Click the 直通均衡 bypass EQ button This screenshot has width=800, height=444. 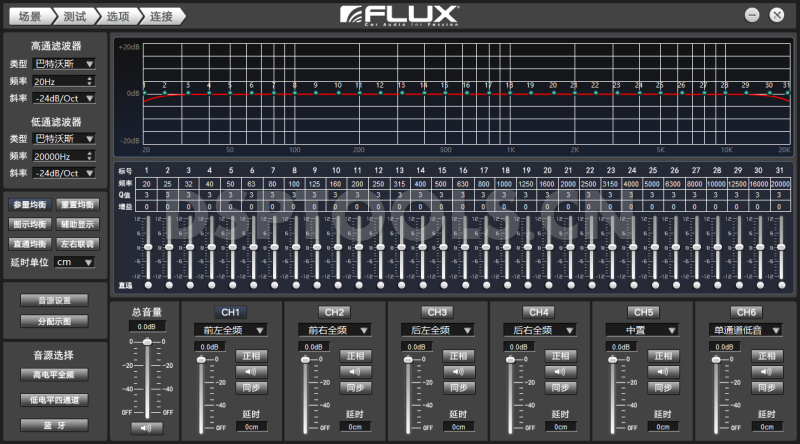(30, 244)
